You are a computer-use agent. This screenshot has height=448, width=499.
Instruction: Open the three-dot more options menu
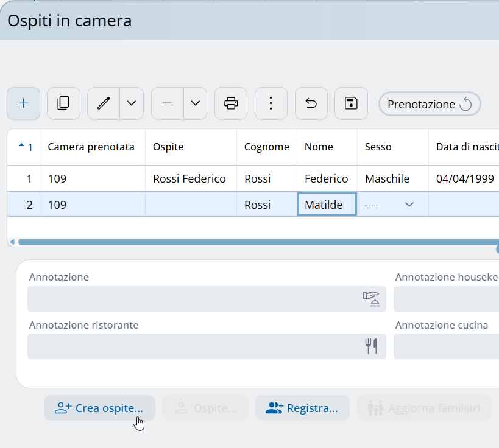271,103
